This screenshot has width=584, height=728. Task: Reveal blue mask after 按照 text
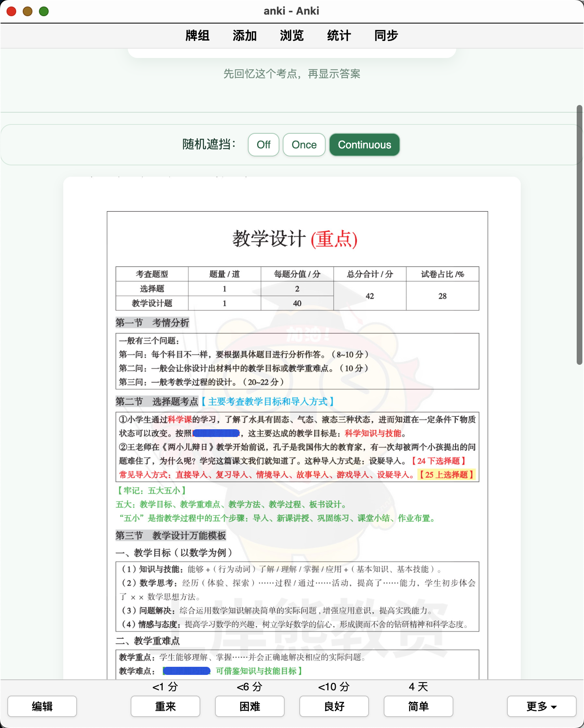(x=216, y=433)
